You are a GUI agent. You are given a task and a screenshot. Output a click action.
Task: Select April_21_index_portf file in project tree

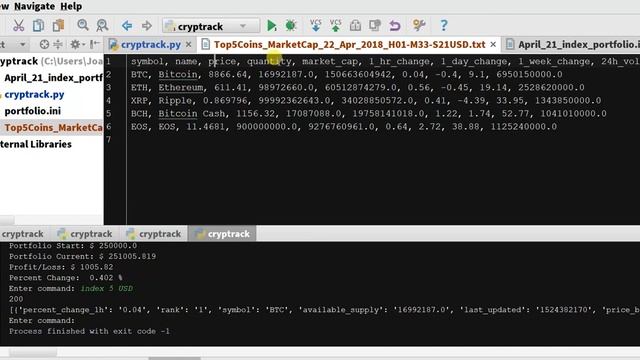[x=53, y=78]
